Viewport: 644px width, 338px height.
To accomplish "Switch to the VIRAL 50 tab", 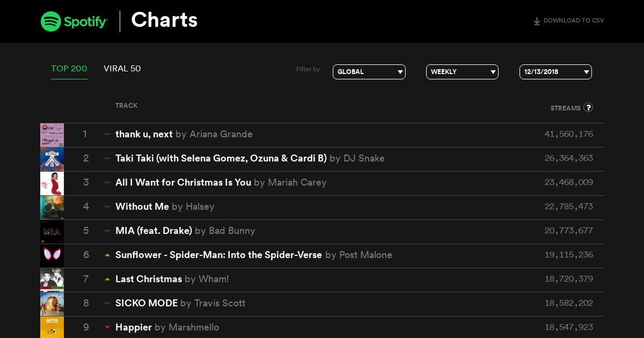I will click(x=122, y=69).
